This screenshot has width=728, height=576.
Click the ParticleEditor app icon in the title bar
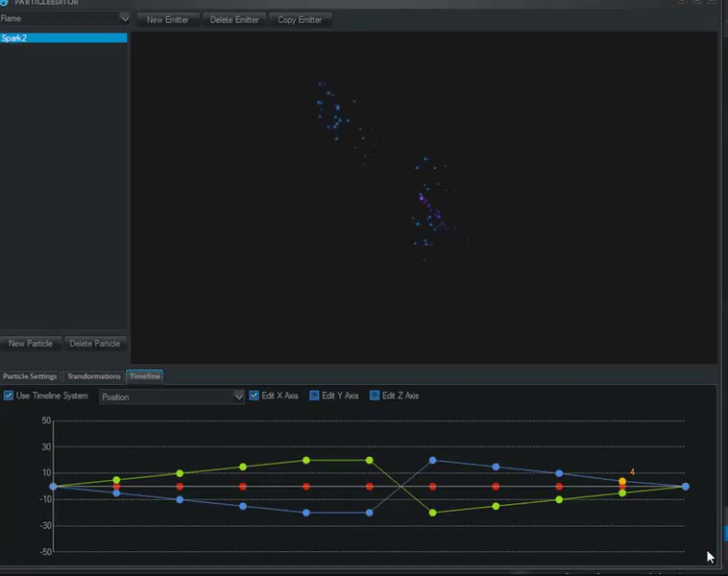4,2
